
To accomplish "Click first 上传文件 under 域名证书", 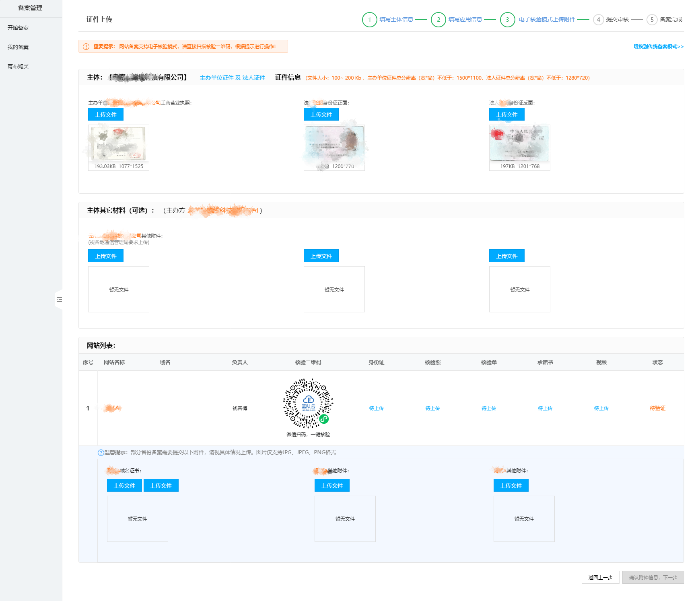I will click(x=124, y=486).
